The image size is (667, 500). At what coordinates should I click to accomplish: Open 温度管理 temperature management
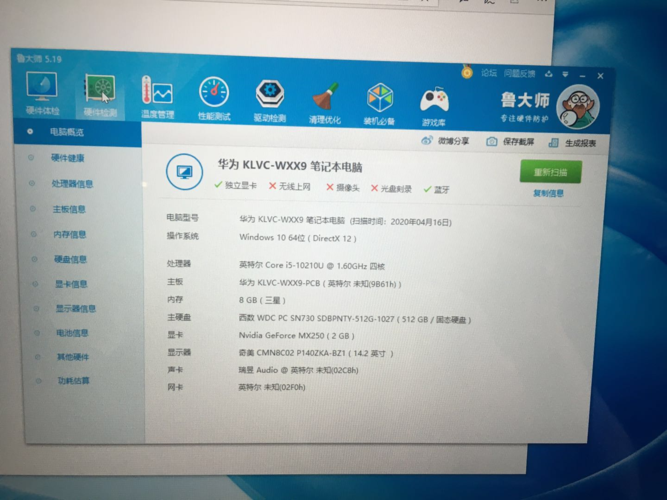click(157, 97)
